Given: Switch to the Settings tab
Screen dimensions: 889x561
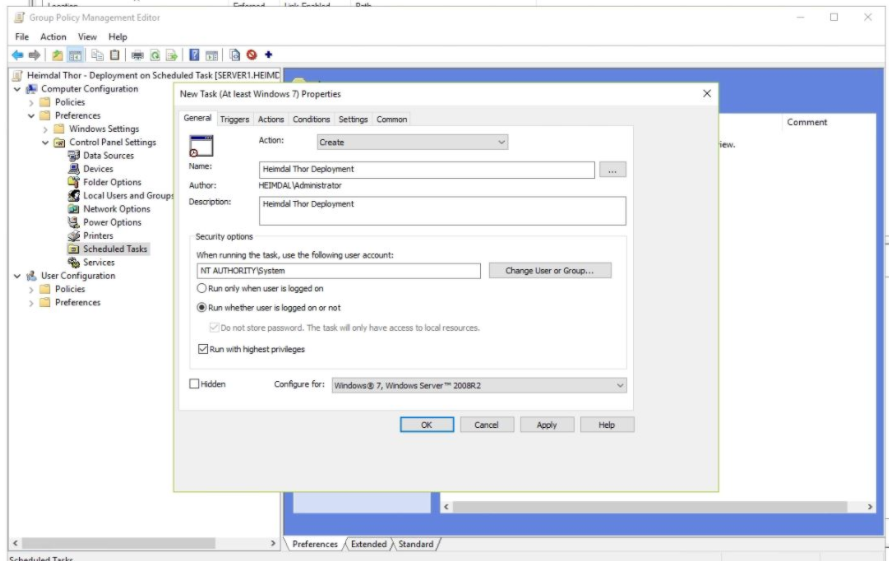Looking at the screenshot, I should [353, 119].
